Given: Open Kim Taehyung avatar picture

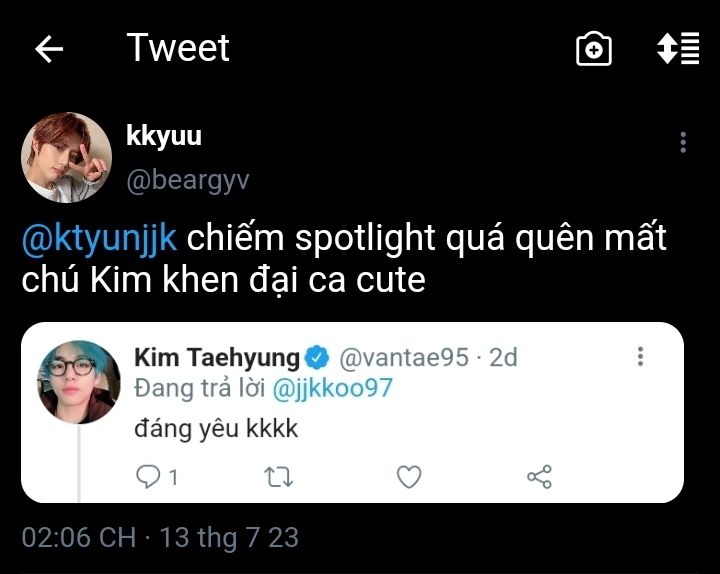Looking at the screenshot, I should point(78,382).
